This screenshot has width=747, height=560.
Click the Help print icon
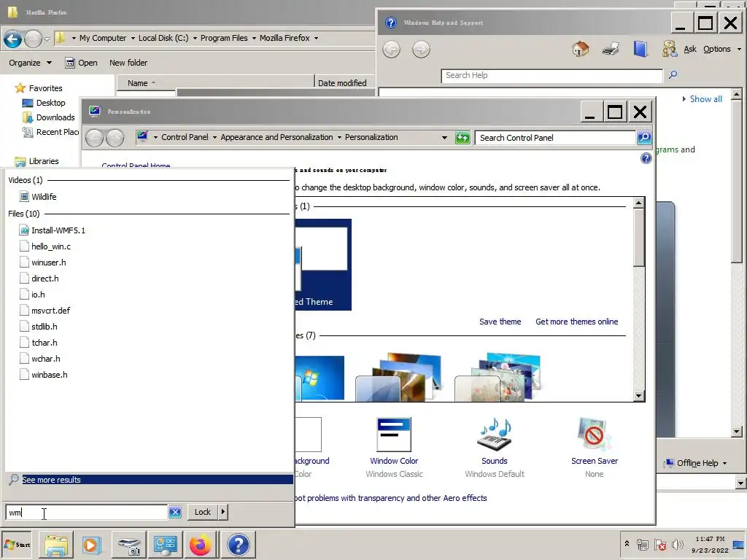(611, 49)
